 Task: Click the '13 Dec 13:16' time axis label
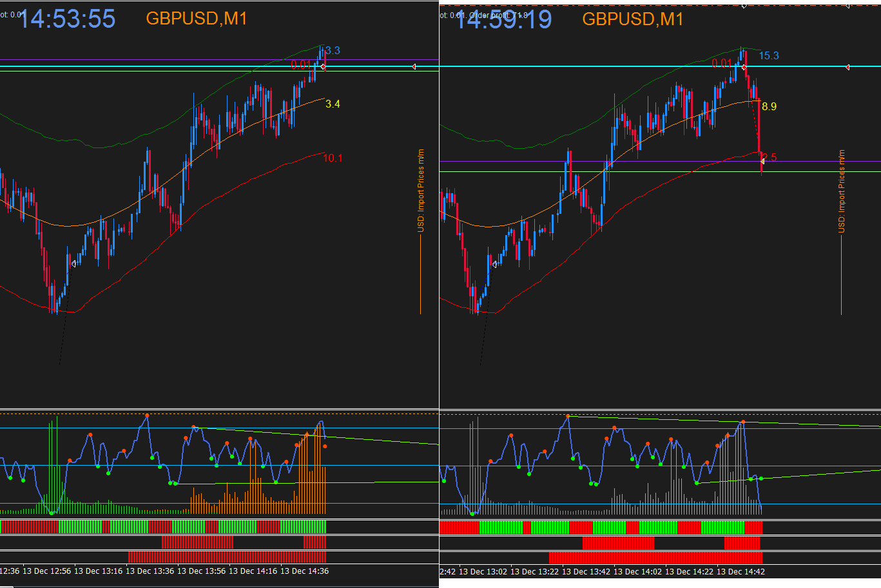point(98,571)
